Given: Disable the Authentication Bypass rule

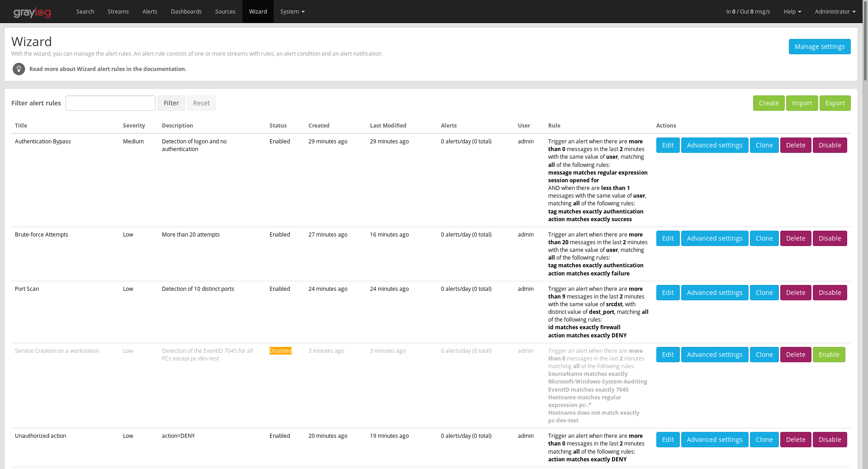Looking at the screenshot, I should [829, 145].
